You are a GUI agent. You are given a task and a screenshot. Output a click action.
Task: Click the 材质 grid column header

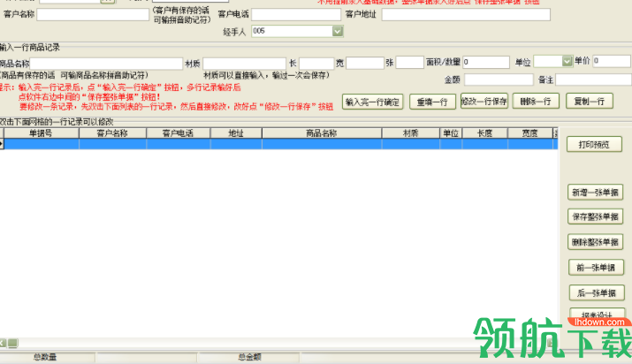pyautogui.click(x=411, y=133)
